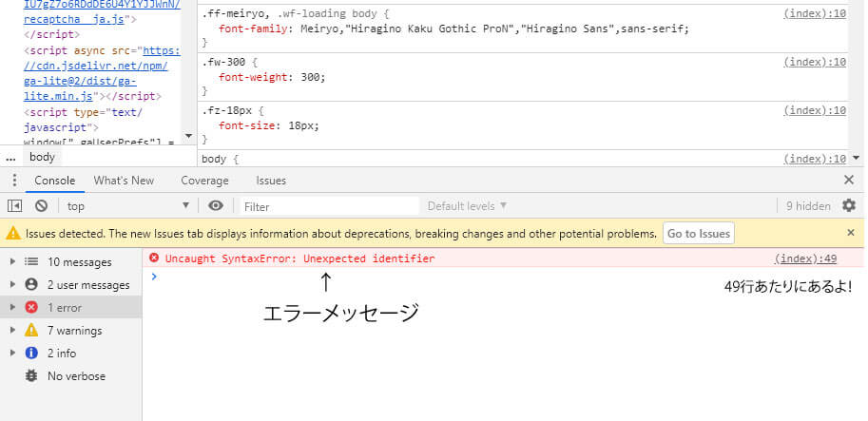Click blue info icon for 2 info
The width and height of the screenshot is (868, 421).
[x=31, y=353]
